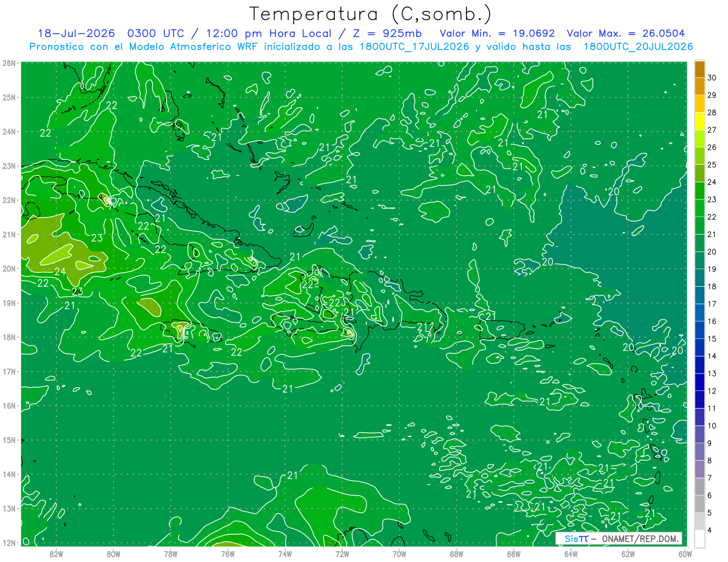Image resolution: width=728 pixels, height=562 pixels.
Task: Click latitude axis label "16N"
Action: (x=9, y=406)
